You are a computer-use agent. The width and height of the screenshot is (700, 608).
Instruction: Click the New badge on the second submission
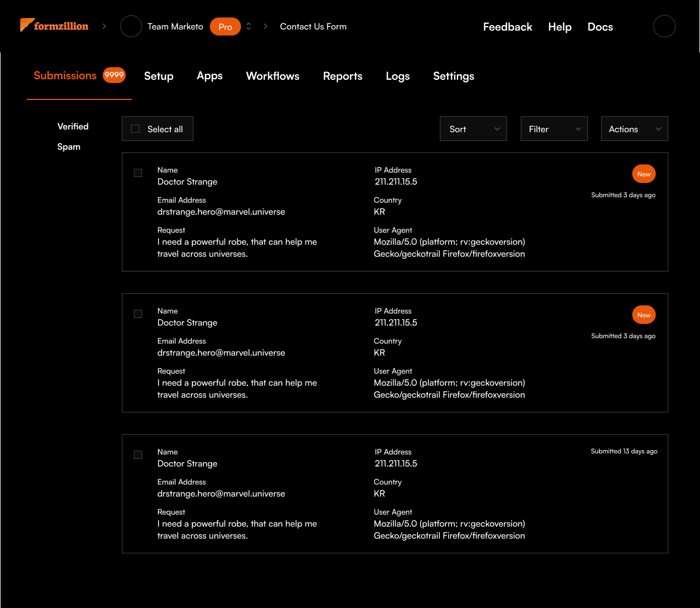pyautogui.click(x=644, y=315)
